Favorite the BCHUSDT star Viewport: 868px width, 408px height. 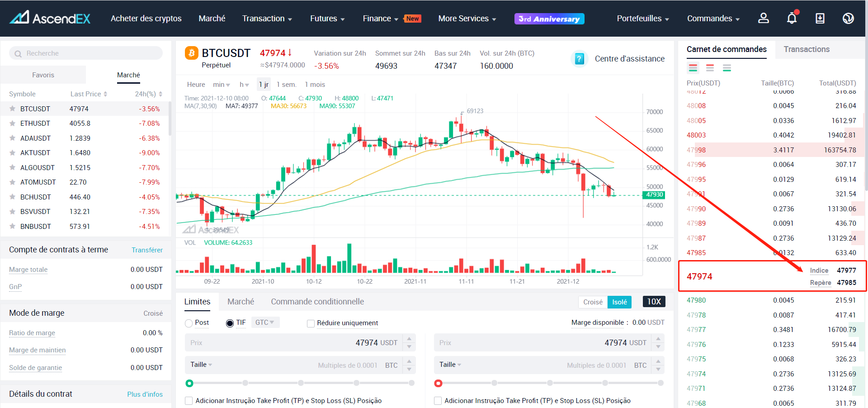coord(13,197)
